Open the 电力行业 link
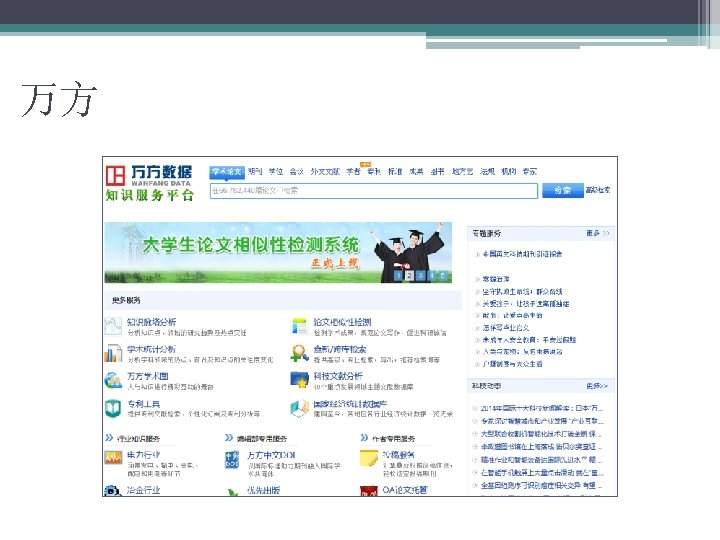Viewport: 720px width, 540px height. tap(144, 455)
